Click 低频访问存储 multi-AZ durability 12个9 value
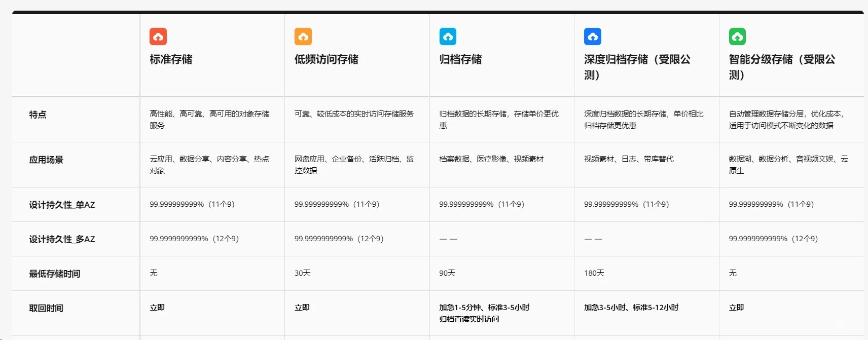The width and height of the screenshot is (868, 340). [x=339, y=239]
